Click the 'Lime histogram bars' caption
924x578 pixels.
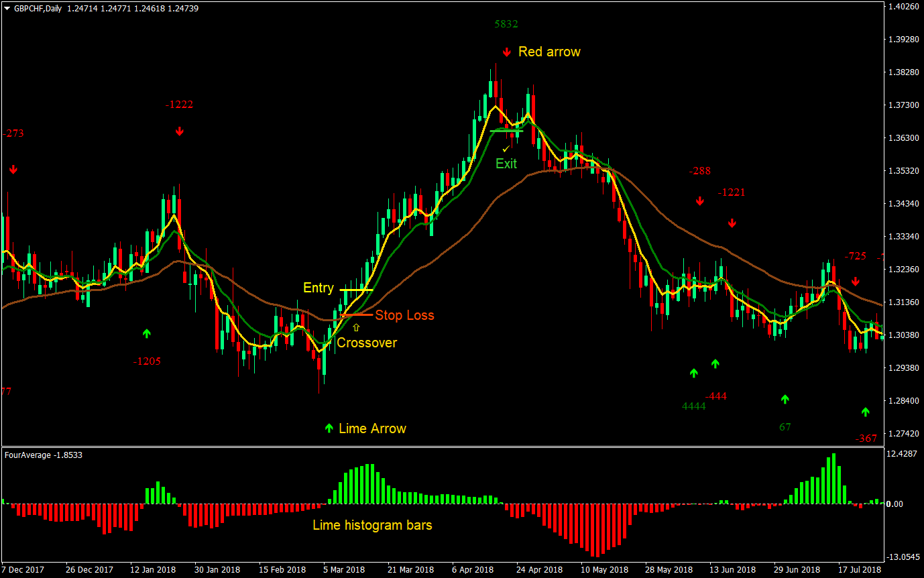coord(373,526)
